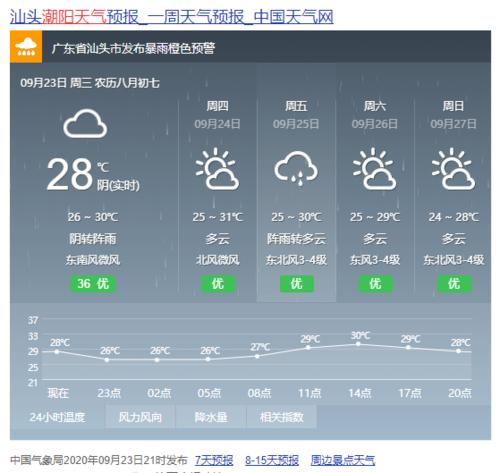This screenshot has height=473, width=500.
Task: Click the chart point at 02点
Action: [x=157, y=360]
